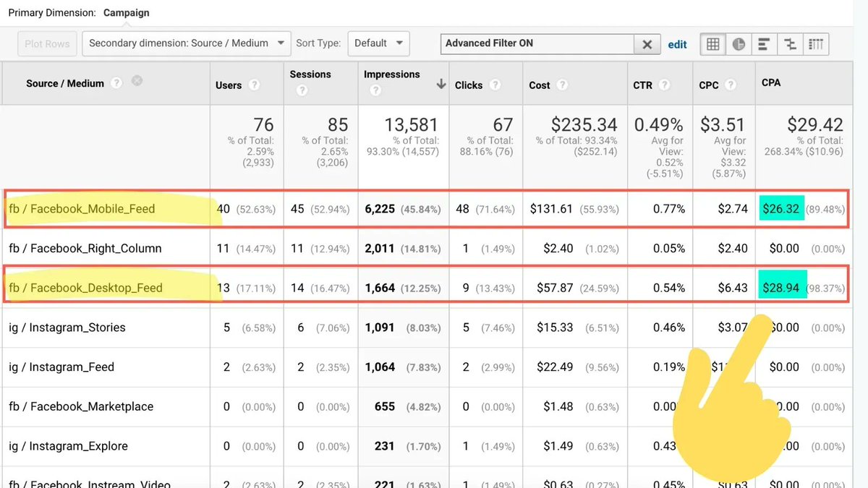Click CPC value $2.74
This screenshot has width=868, height=488.
point(733,209)
